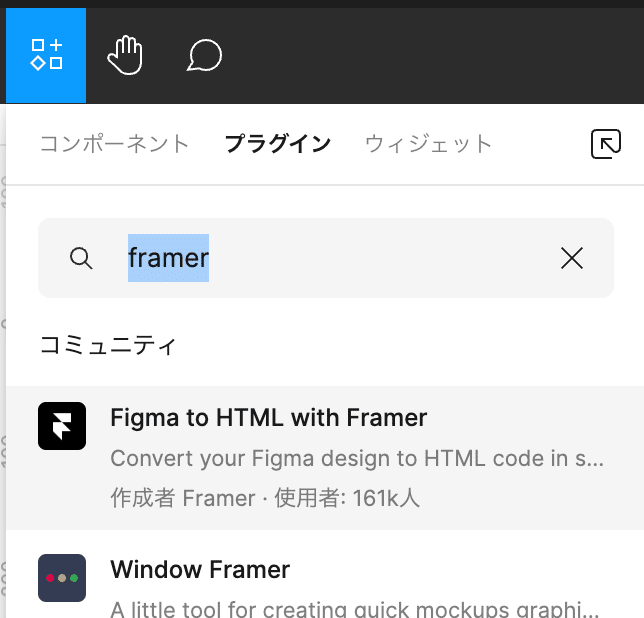Switch to the コンポーネント tab

[x=114, y=144]
